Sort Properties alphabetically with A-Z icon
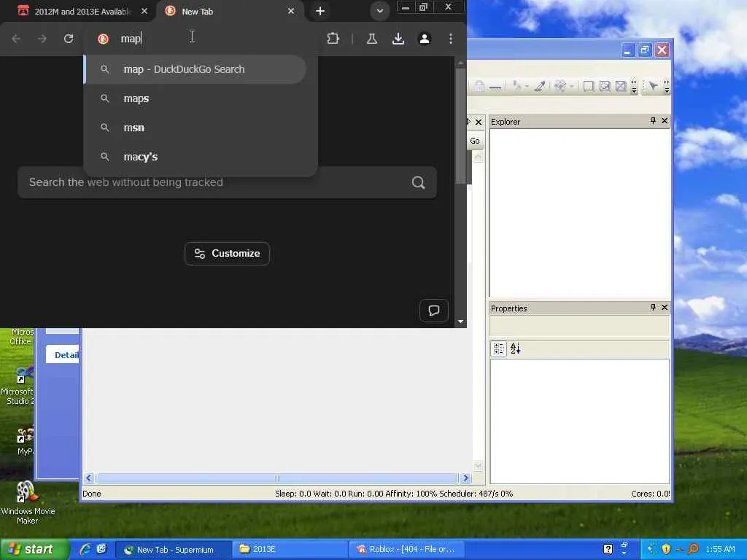 [x=515, y=349]
